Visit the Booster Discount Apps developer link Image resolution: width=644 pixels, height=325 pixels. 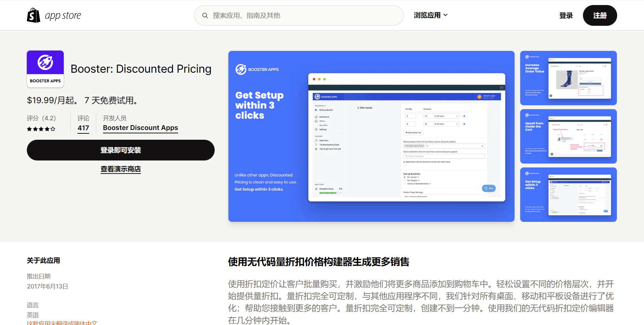pos(141,128)
